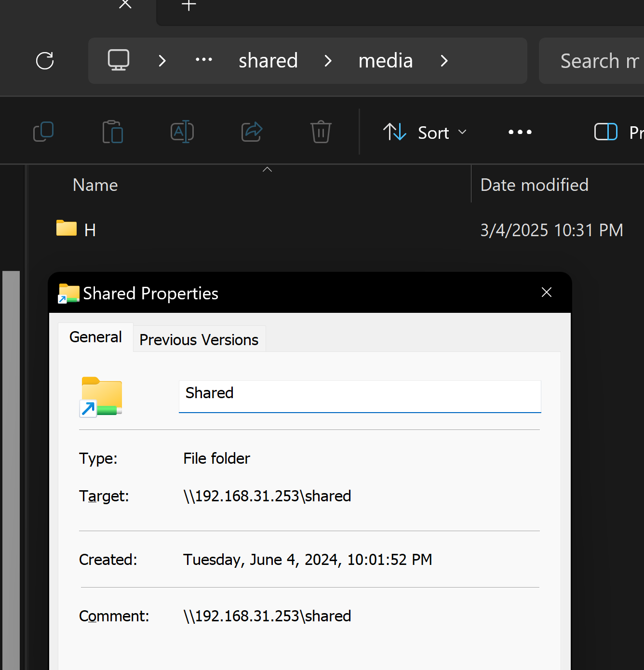
Task: Sort by the Name column header
Action: [x=95, y=185]
